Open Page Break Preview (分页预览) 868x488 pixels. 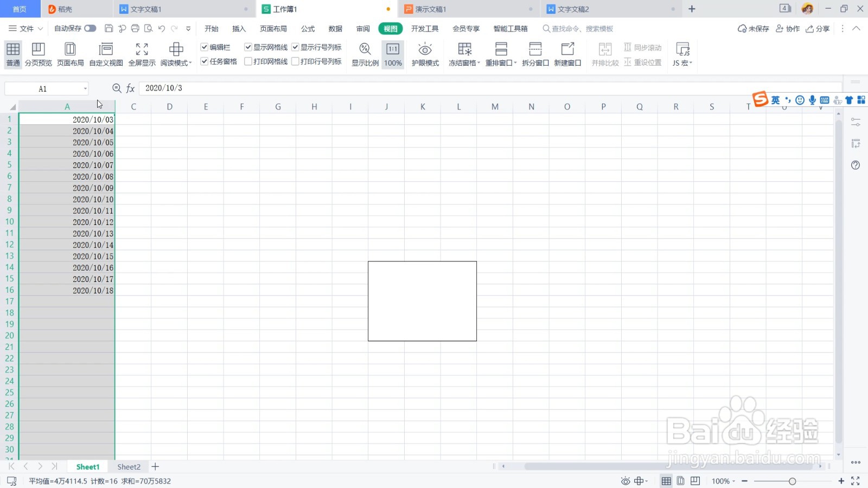pos(38,54)
